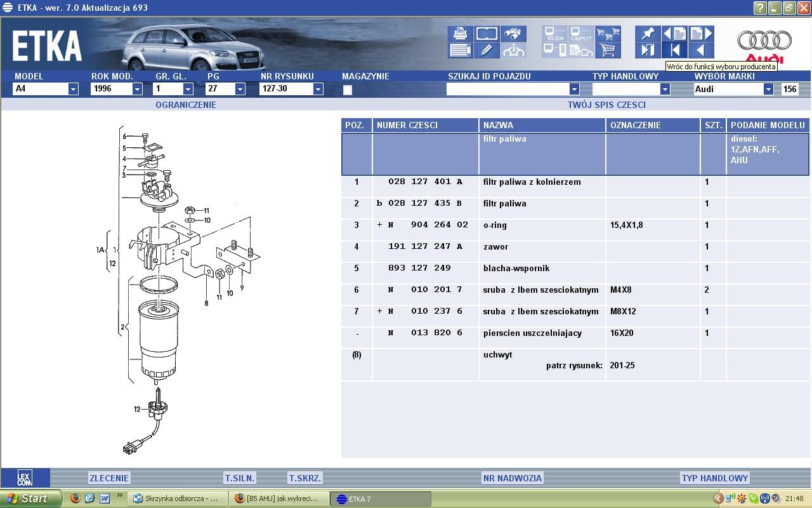Toggle the MAGAZYNIE checkbox

347,90
